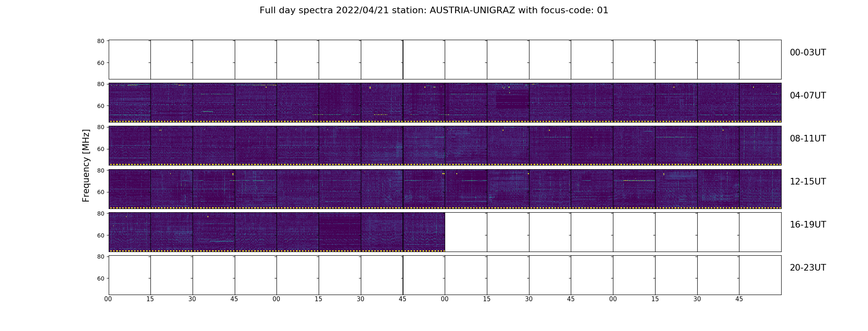868x331 pixels.
Task: Select the 80 tick of the 08-11UT row
Action: tap(100, 127)
